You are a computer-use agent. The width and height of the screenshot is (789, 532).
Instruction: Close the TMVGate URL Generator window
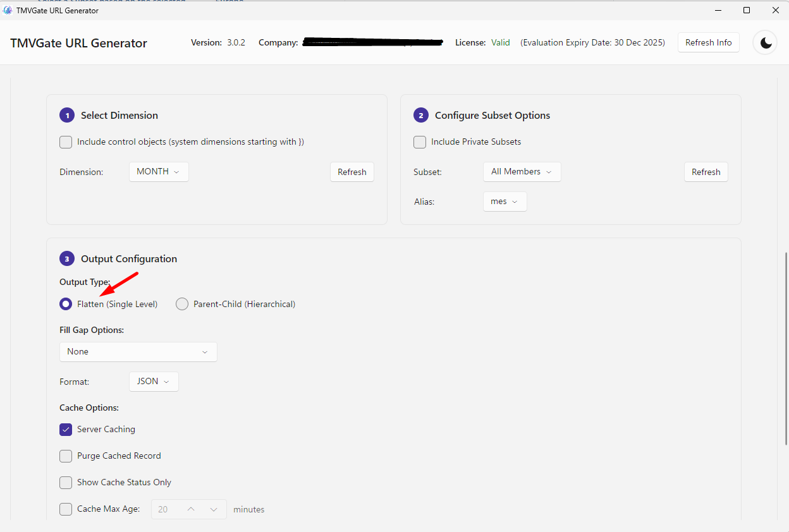click(x=775, y=10)
